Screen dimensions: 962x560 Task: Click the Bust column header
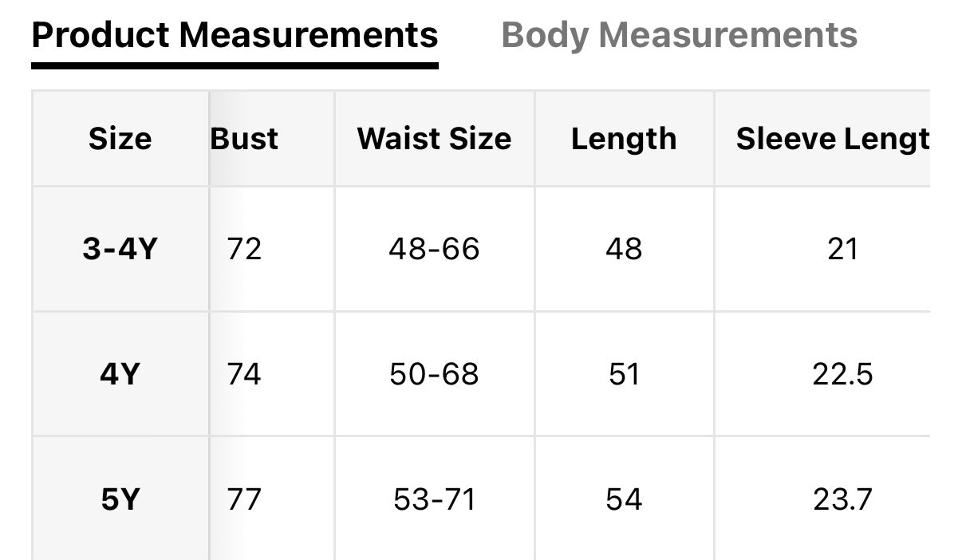[x=244, y=139]
